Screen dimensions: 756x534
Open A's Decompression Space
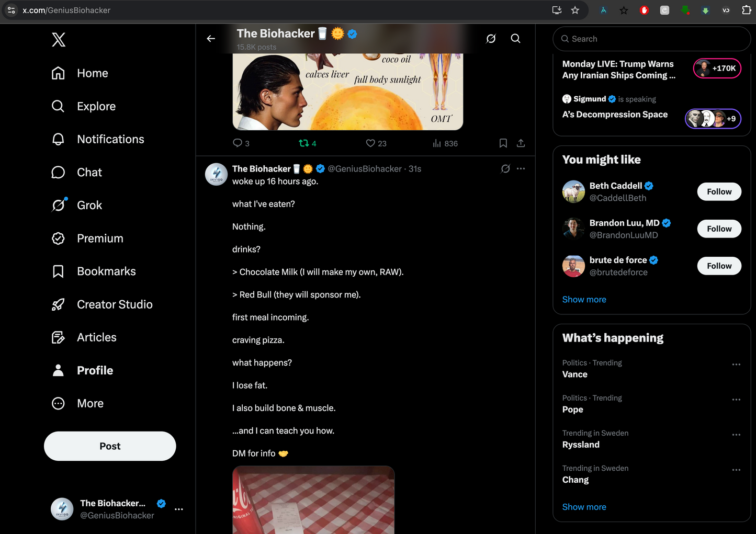(615, 114)
